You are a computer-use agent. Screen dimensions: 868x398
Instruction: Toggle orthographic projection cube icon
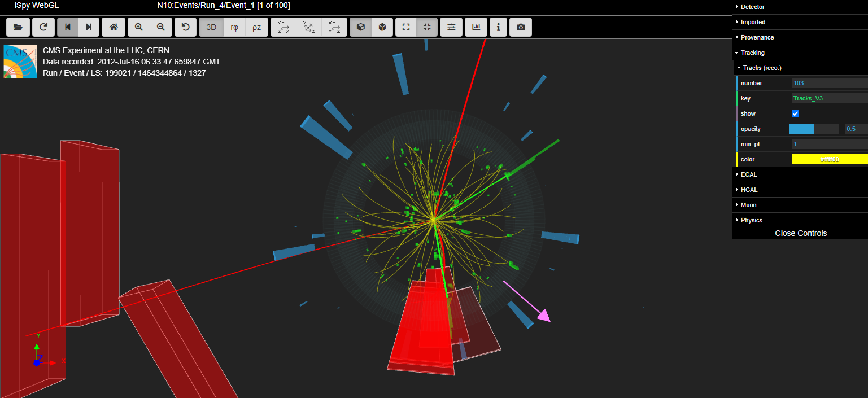tap(382, 27)
